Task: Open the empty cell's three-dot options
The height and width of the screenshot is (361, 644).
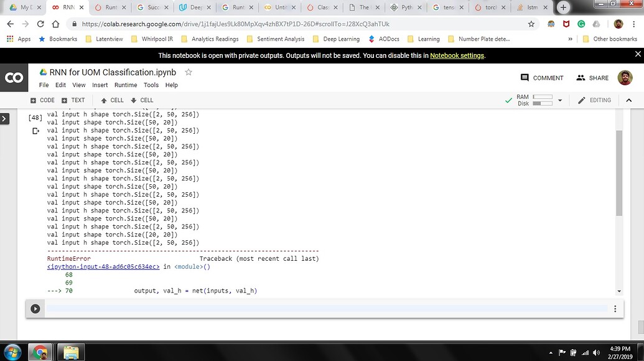Action: (x=615, y=309)
